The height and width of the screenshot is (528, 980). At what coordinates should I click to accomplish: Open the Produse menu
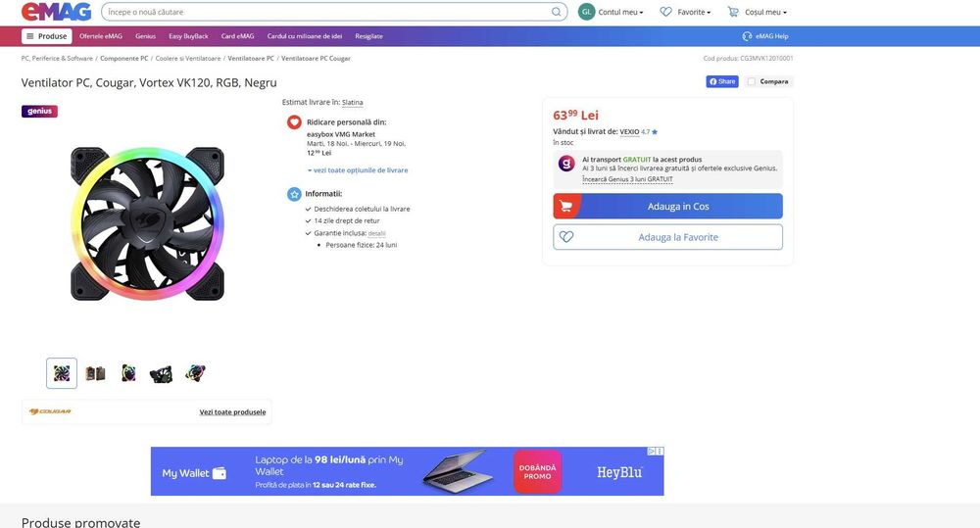47,36
